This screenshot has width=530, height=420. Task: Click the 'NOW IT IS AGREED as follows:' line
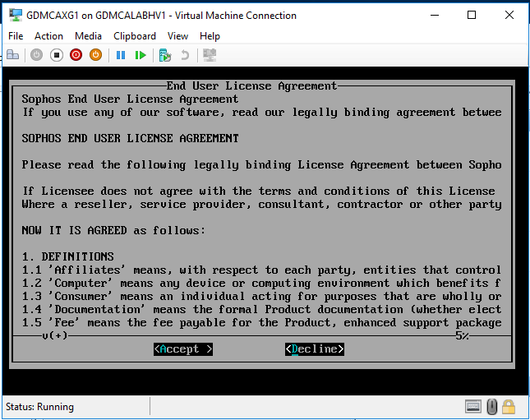pyautogui.click(x=113, y=231)
